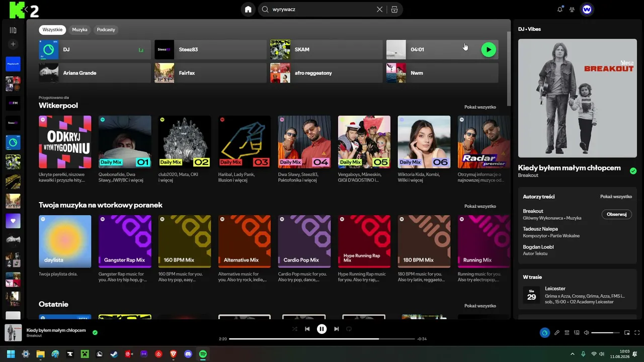Screen dimensions: 644x362
Task: Open the Hype Running Rap Mix cover
Action: (x=364, y=241)
